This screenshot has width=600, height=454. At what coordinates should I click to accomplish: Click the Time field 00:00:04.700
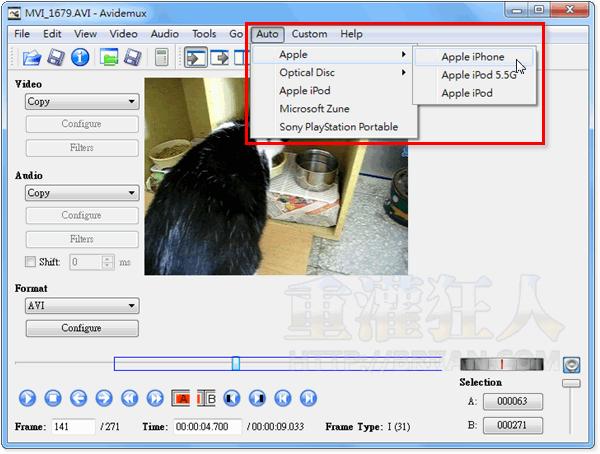[208, 426]
